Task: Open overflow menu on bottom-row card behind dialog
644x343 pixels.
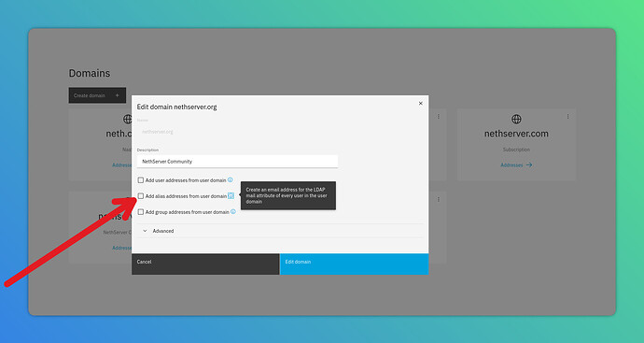Action: pos(439,199)
